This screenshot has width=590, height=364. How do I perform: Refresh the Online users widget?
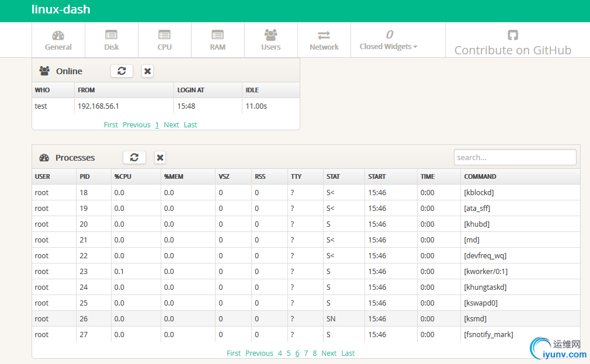tap(122, 71)
